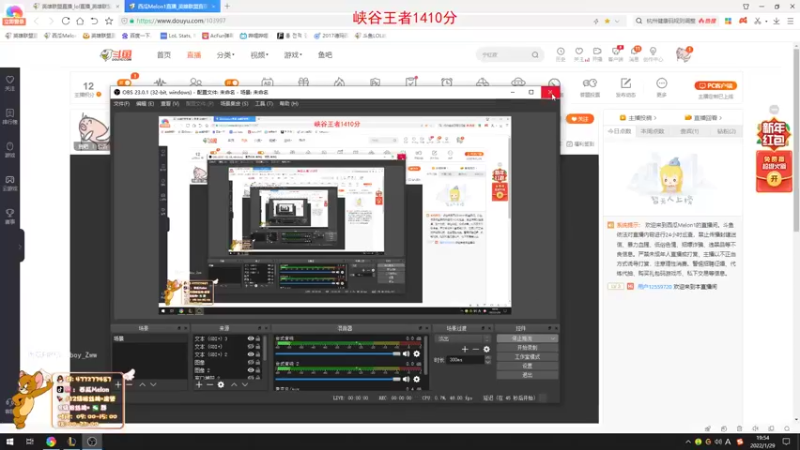This screenshot has width=800, height=450.
Task: Open OBS 查看(V) menu
Action: [170, 104]
